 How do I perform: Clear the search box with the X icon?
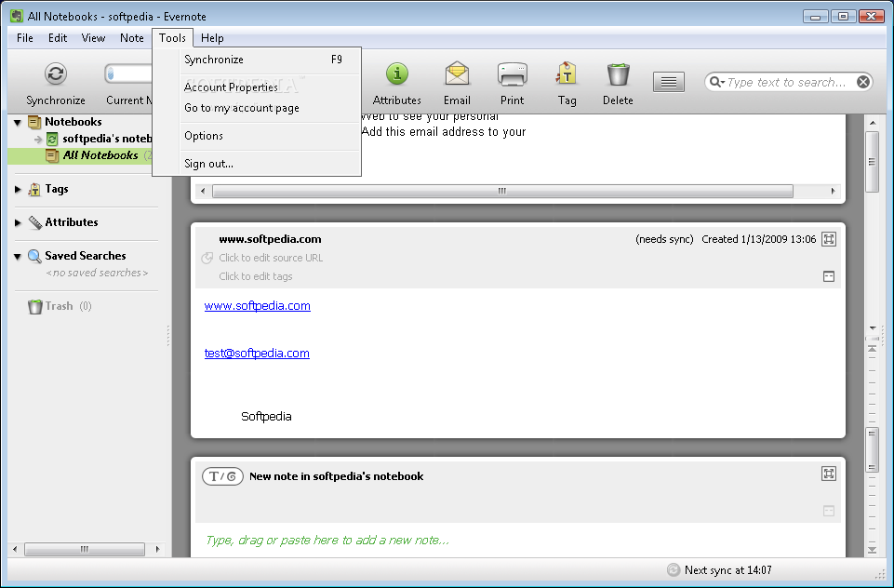coord(863,82)
